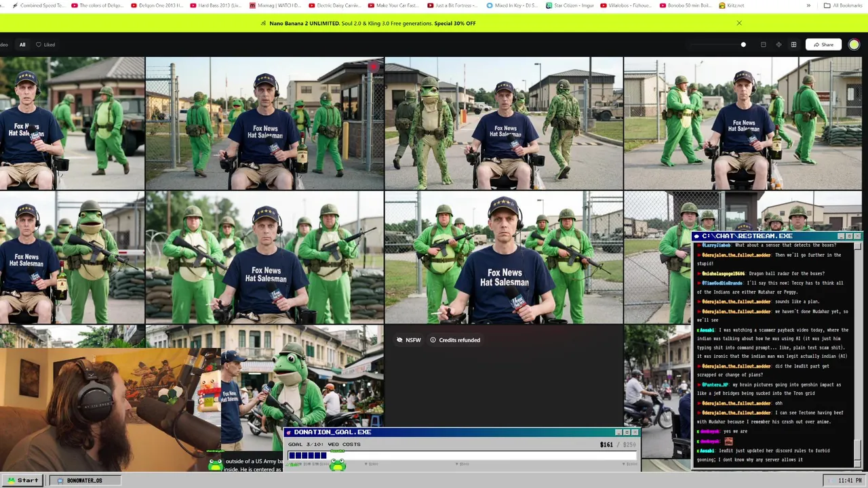This screenshot has width=868, height=488.
Task: Open the Start menu
Action: (x=23, y=481)
